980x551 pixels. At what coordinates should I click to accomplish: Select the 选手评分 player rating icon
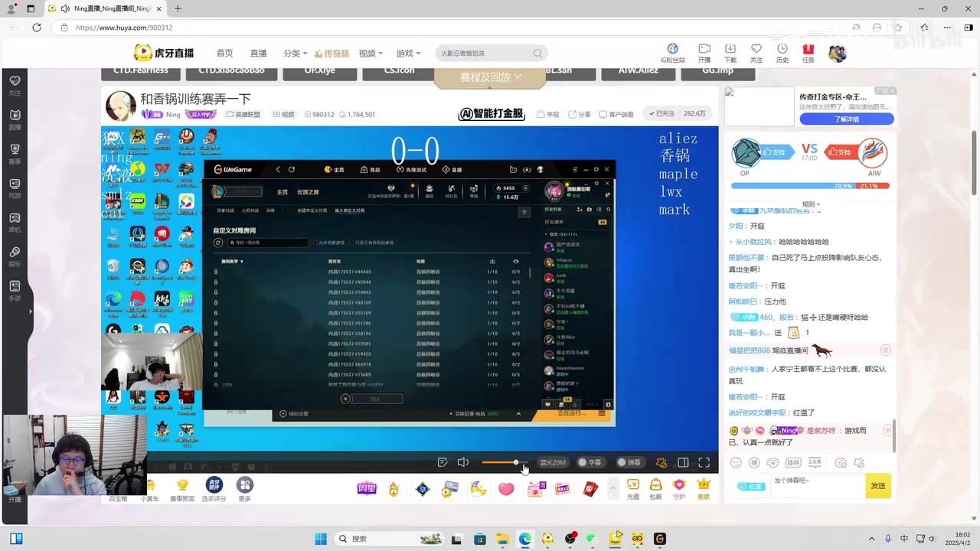pyautogui.click(x=215, y=487)
